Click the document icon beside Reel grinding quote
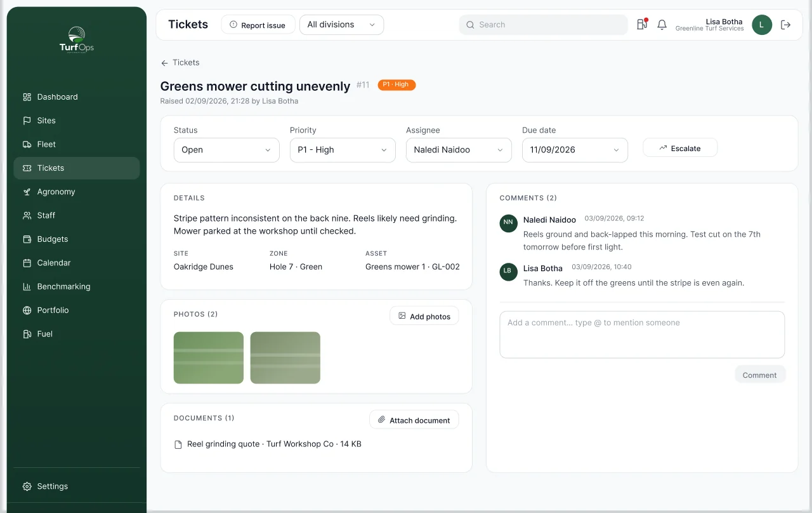 click(178, 444)
